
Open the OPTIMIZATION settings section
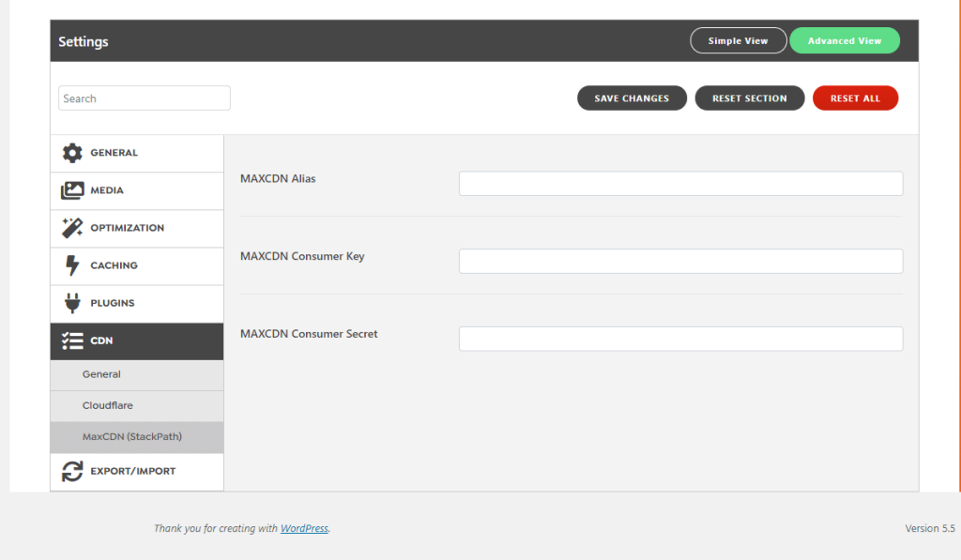coord(137,229)
